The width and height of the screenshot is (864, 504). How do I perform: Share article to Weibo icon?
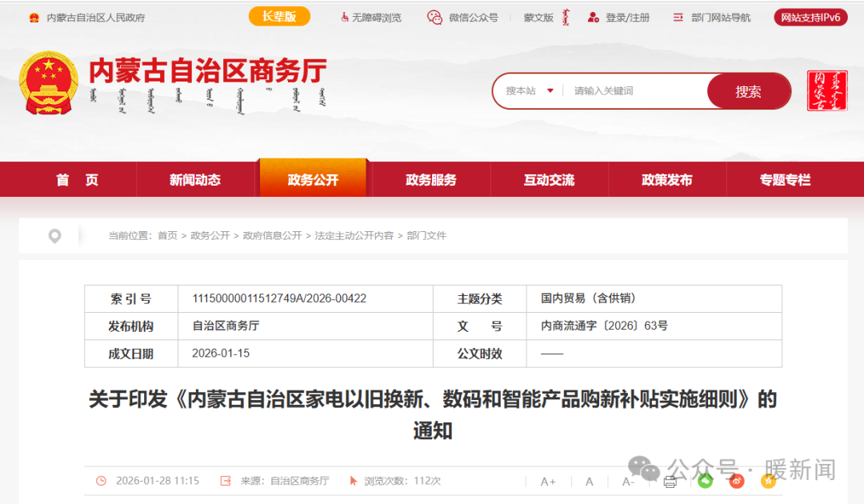(737, 481)
